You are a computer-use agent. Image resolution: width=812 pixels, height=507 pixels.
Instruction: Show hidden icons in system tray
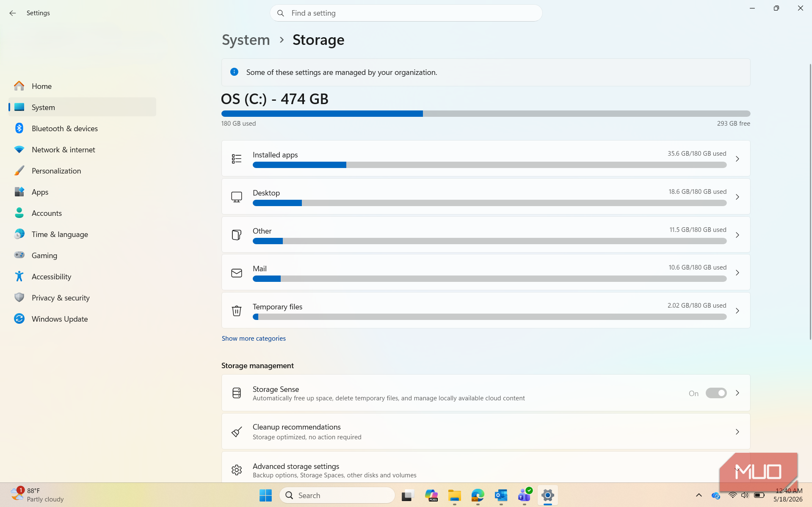(x=699, y=495)
